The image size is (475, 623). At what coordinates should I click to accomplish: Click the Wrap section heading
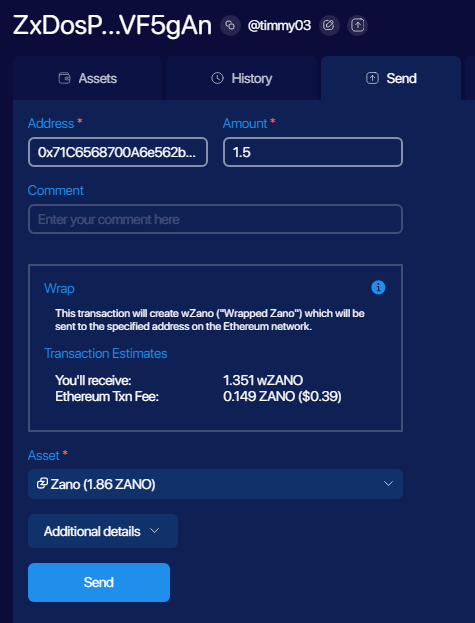pos(59,288)
